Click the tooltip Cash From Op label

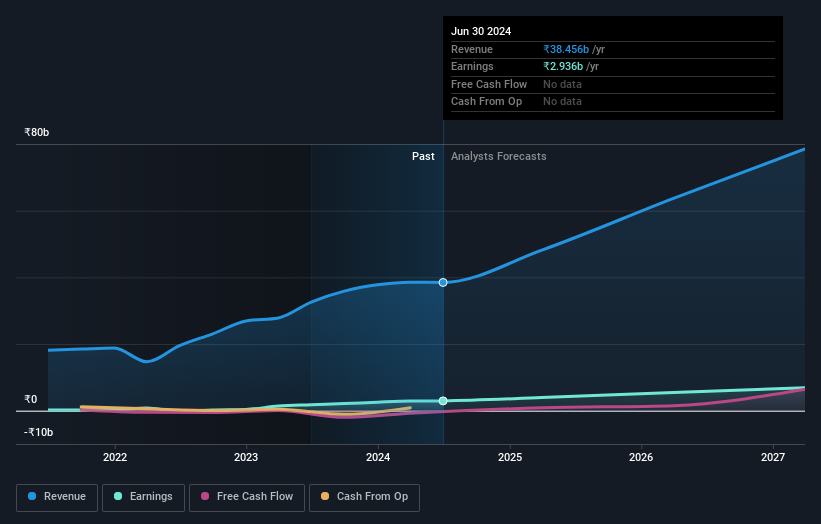click(486, 102)
